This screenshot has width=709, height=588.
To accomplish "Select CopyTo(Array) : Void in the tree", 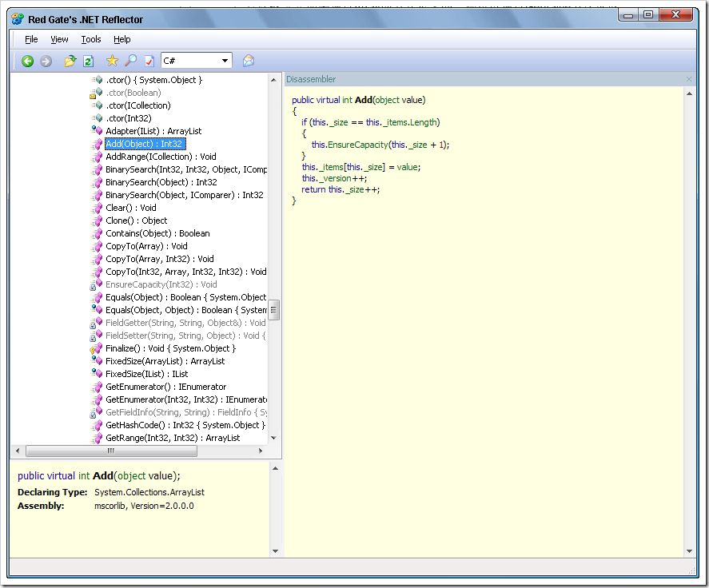I will pyautogui.click(x=146, y=246).
